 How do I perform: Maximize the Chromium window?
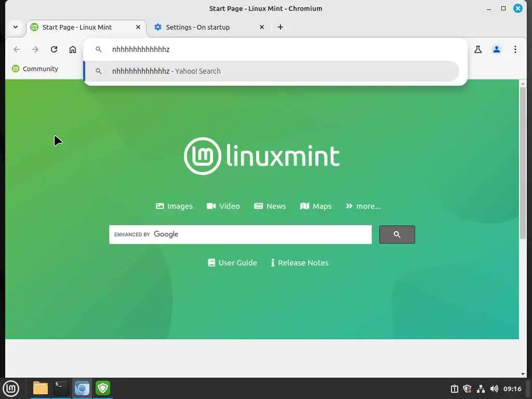pyautogui.click(x=503, y=8)
